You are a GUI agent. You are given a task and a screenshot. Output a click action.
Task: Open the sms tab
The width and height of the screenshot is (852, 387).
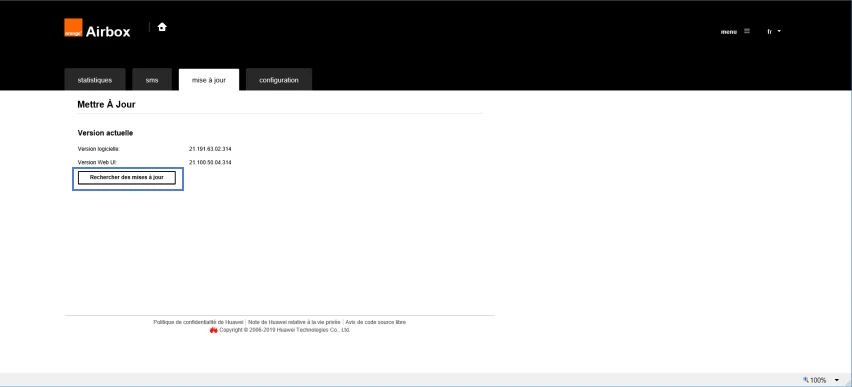152,80
